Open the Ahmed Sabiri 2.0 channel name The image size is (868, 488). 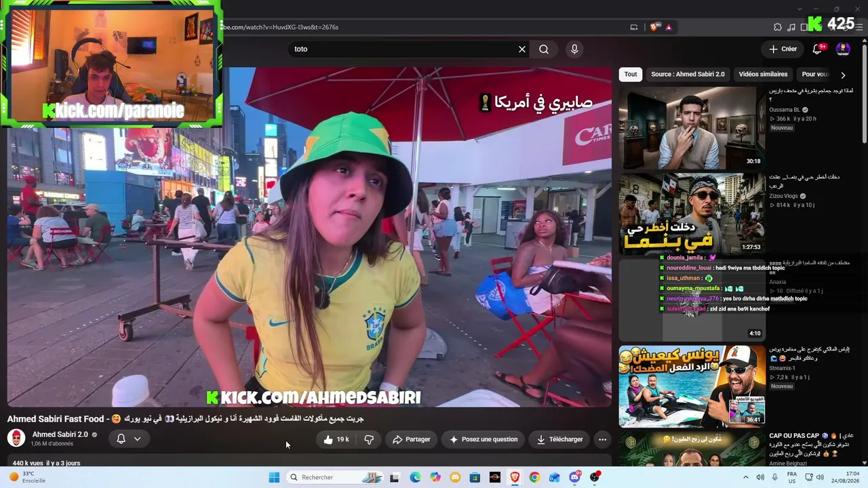coord(60,434)
